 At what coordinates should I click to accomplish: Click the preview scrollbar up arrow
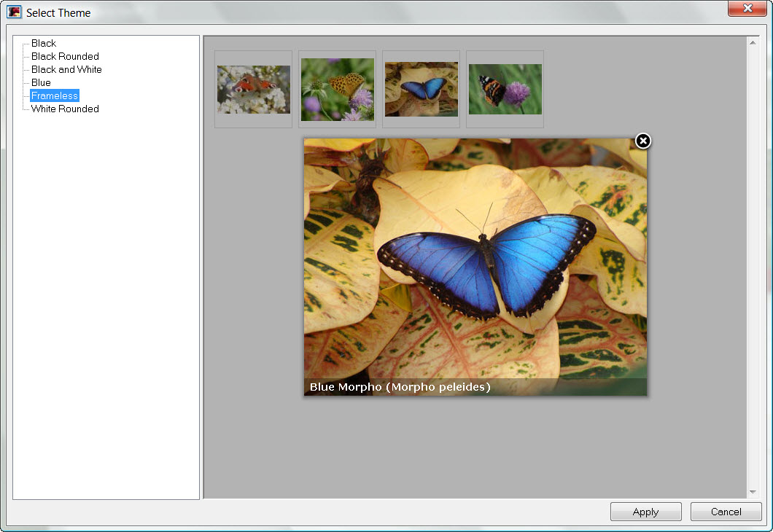point(753,43)
